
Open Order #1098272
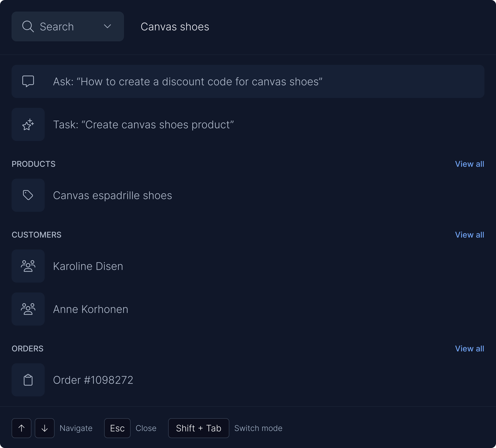point(93,380)
